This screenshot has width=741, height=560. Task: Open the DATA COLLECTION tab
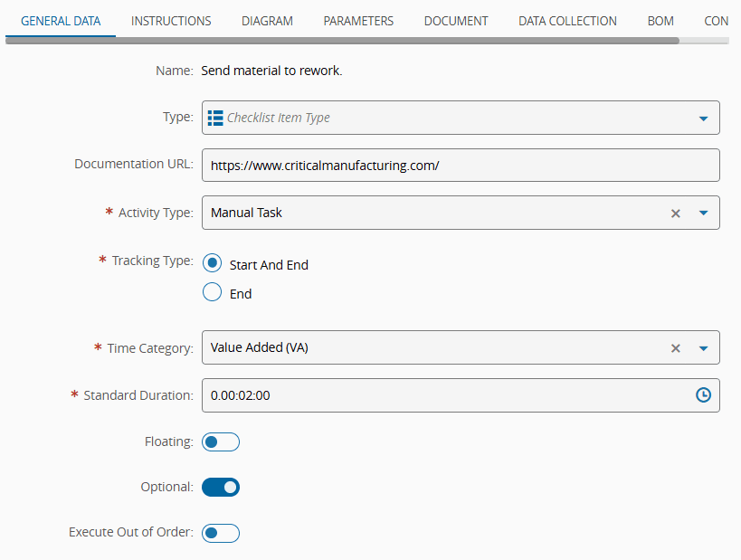point(567,20)
